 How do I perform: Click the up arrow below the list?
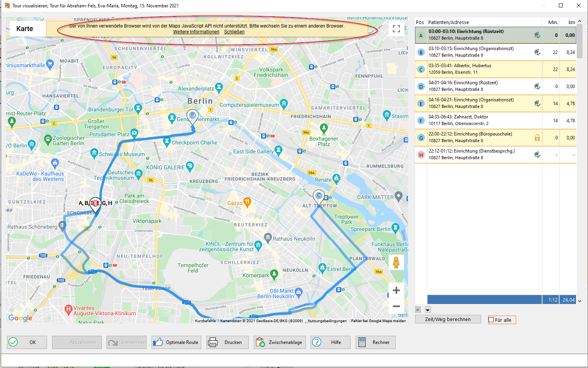tap(418, 310)
